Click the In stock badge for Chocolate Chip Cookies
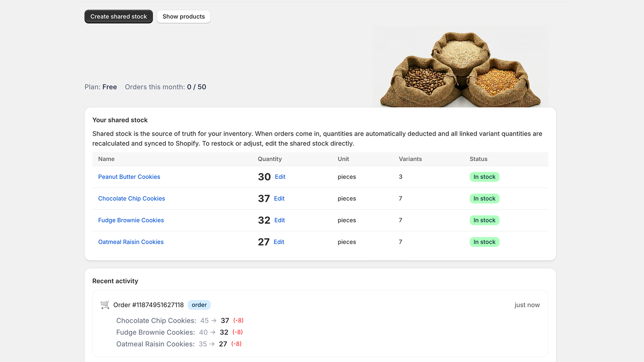Screen dimensions: 644x362 pos(484,198)
